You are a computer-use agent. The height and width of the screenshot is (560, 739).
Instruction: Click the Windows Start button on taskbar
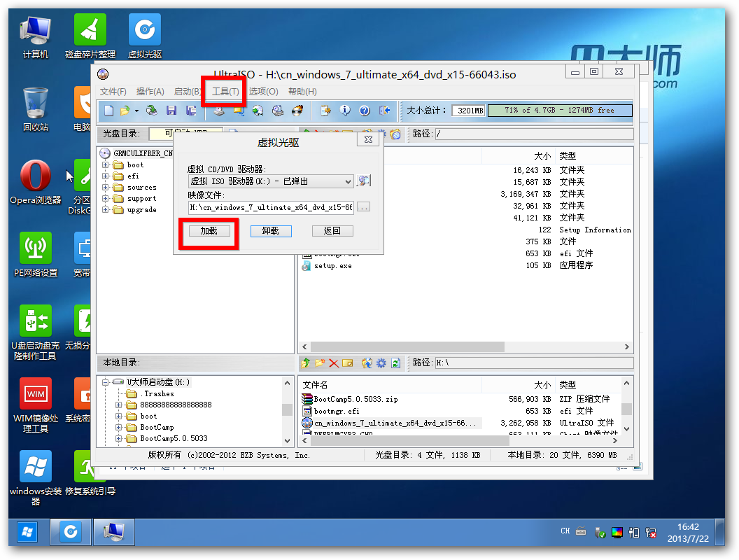(x=27, y=533)
